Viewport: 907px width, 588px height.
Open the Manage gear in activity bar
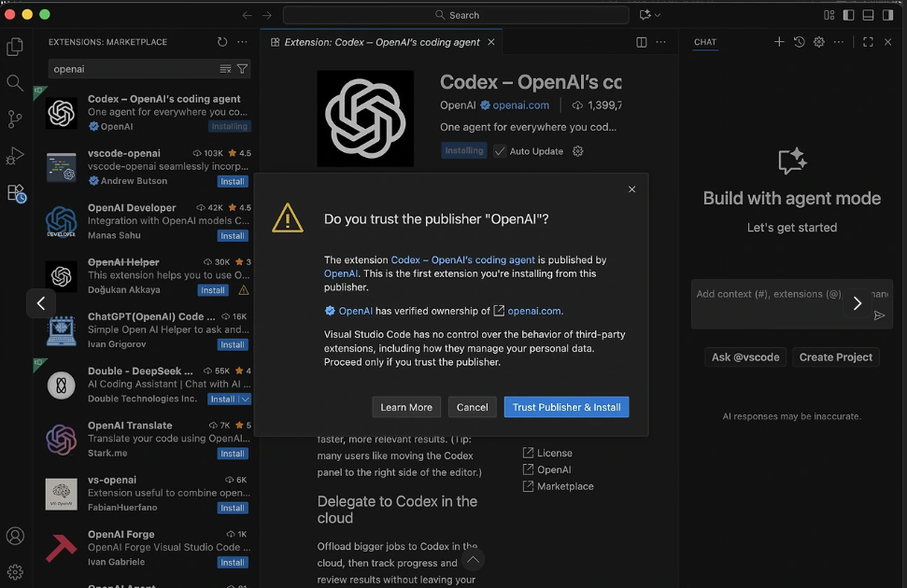[15, 572]
